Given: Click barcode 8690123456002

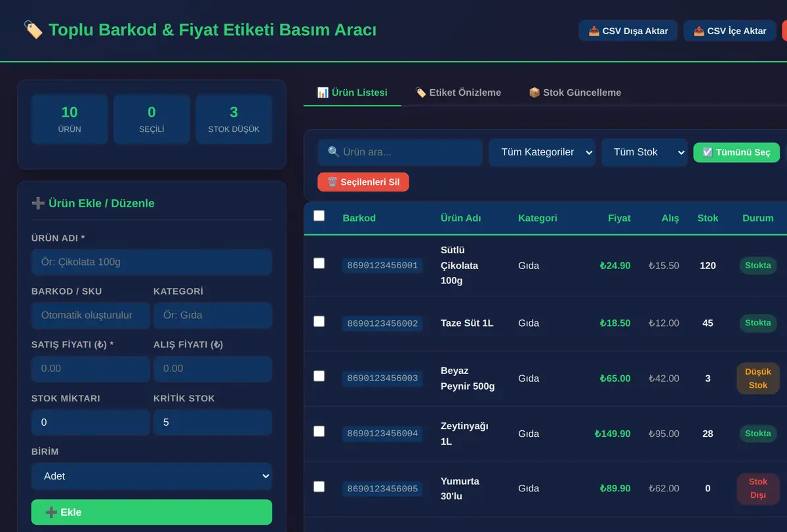Looking at the screenshot, I should pyautogui.click(x=382, y=323).
